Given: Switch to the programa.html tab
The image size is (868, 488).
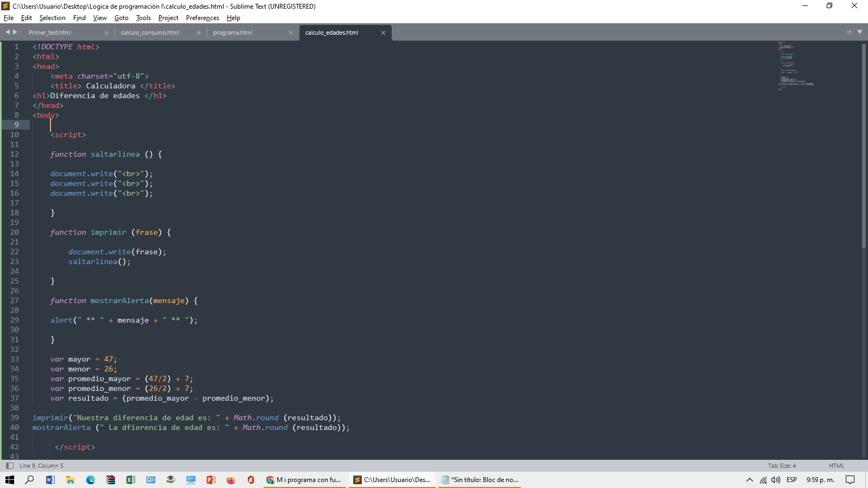Looking at the screenshot, I should point(233,33).
